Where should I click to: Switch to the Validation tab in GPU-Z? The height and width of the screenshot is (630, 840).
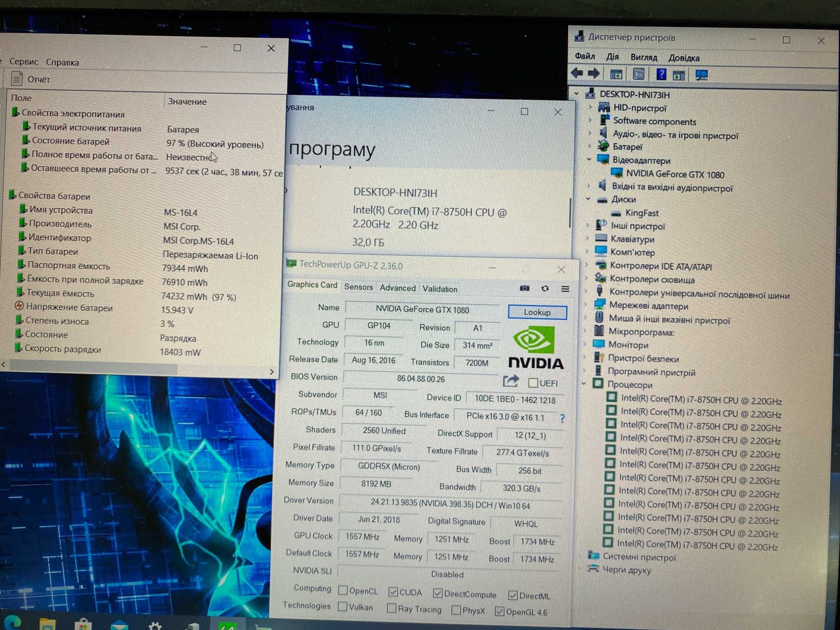[440, 289]
